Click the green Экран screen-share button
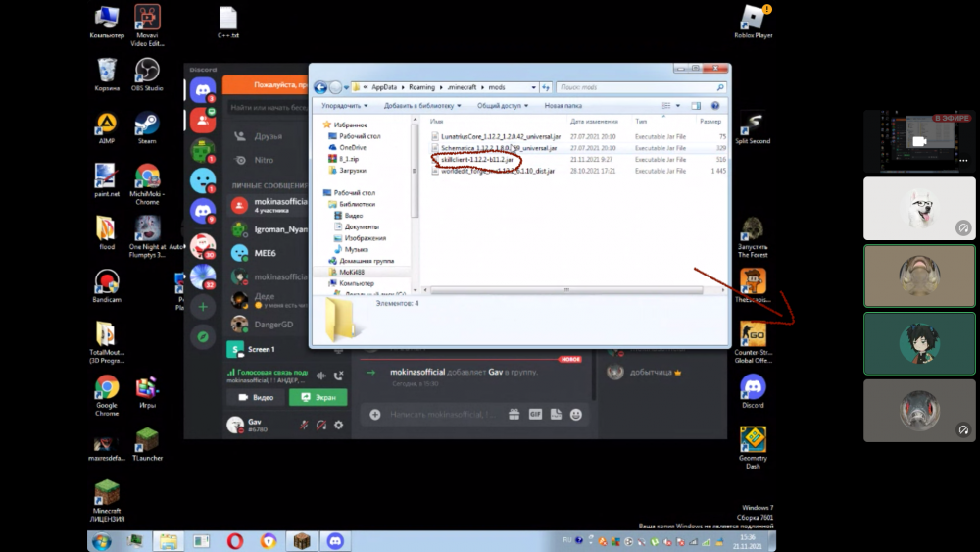 coord(318,397)
